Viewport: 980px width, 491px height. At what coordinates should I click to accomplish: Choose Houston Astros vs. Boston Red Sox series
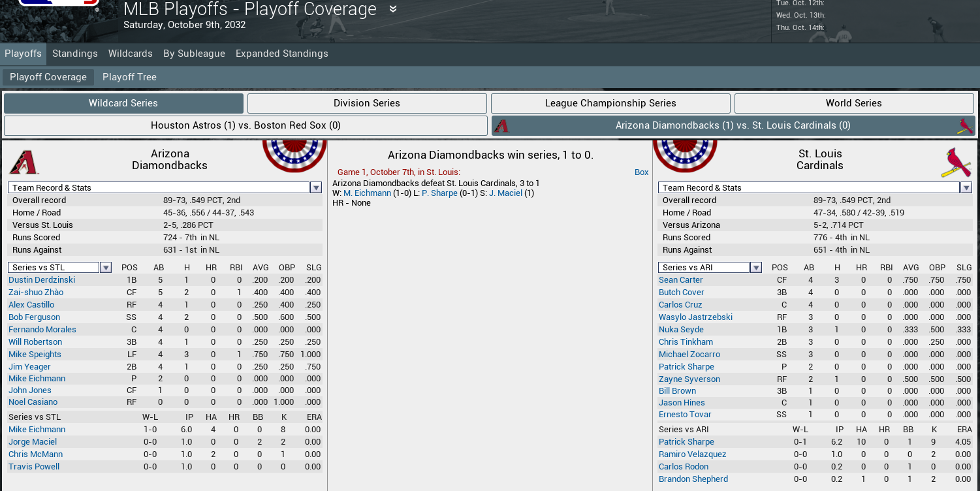pos(245,125)
